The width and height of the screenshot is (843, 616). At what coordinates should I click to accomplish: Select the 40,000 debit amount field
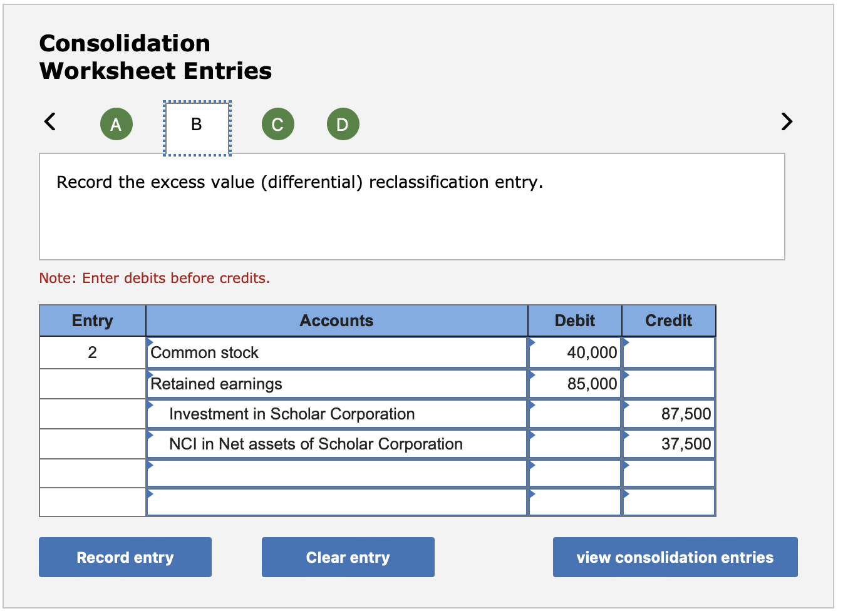[x=573, y=352]
